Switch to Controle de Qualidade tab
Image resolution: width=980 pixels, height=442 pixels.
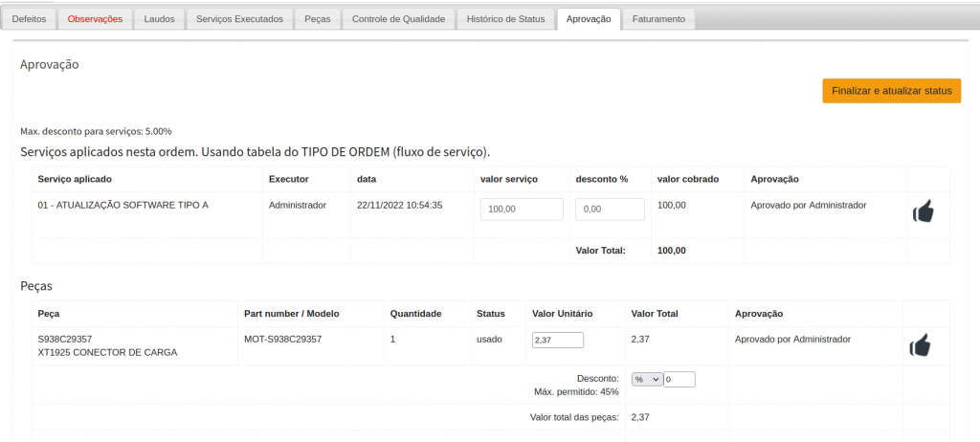point(398,19)
